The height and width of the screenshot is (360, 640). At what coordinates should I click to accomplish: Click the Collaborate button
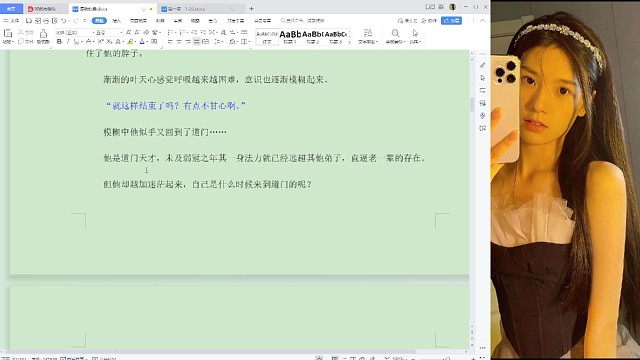[x=429, y=20]
